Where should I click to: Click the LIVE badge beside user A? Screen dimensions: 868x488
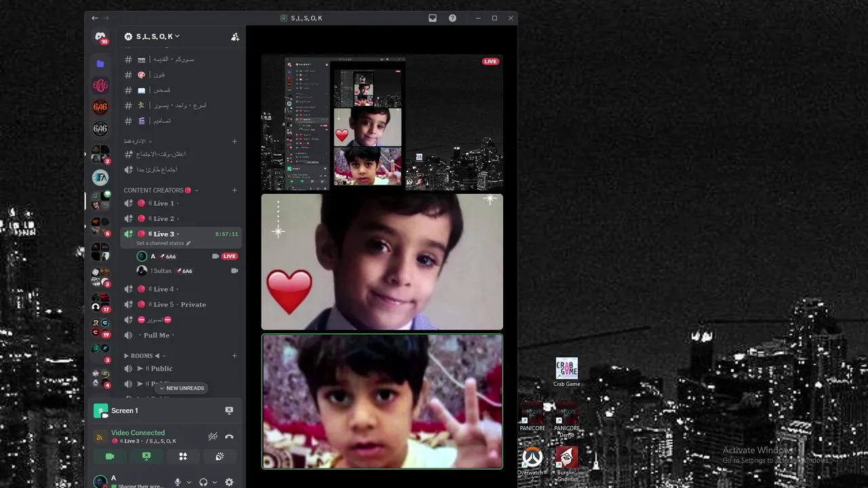tap(229, 256)
